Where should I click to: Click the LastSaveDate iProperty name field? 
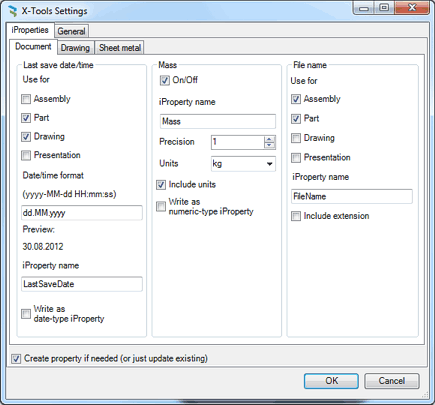(82, 284)
